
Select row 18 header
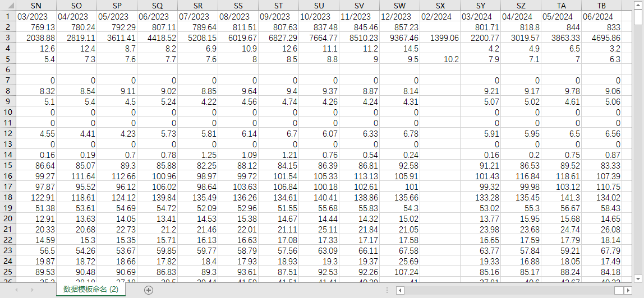8,198
